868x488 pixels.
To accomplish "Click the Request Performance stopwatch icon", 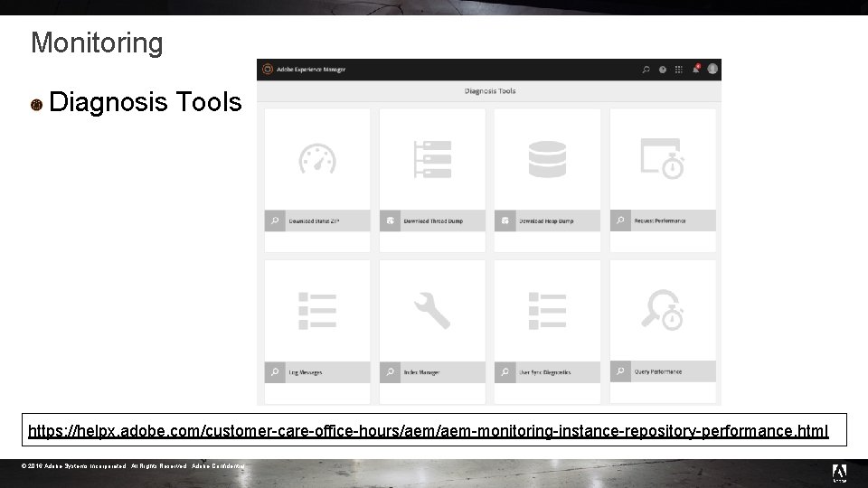I will [662, 159].
